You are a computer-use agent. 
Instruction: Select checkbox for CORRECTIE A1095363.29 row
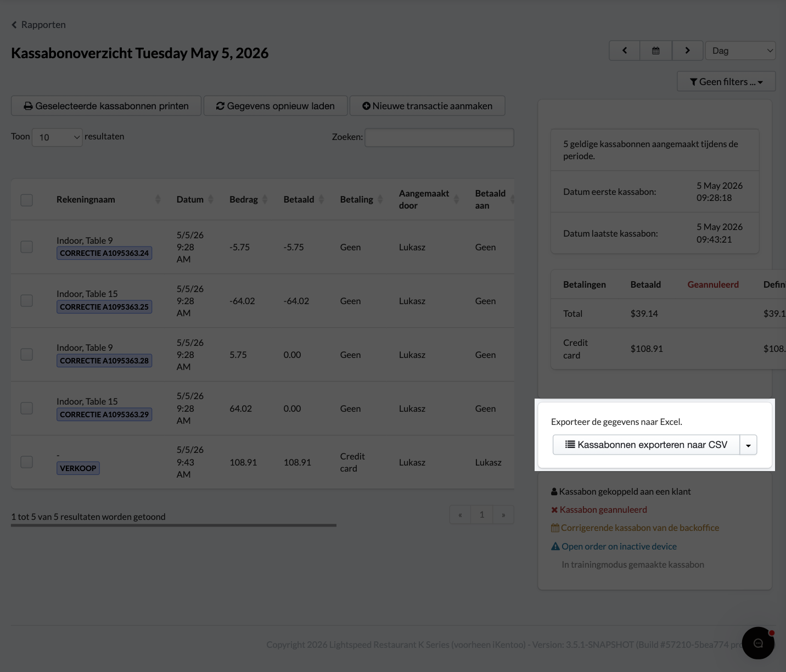[x=26, y=408]
